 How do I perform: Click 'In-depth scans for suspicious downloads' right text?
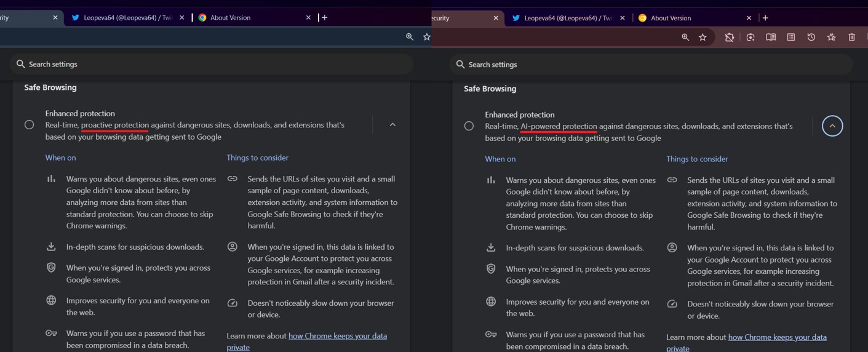pos(575,248)
